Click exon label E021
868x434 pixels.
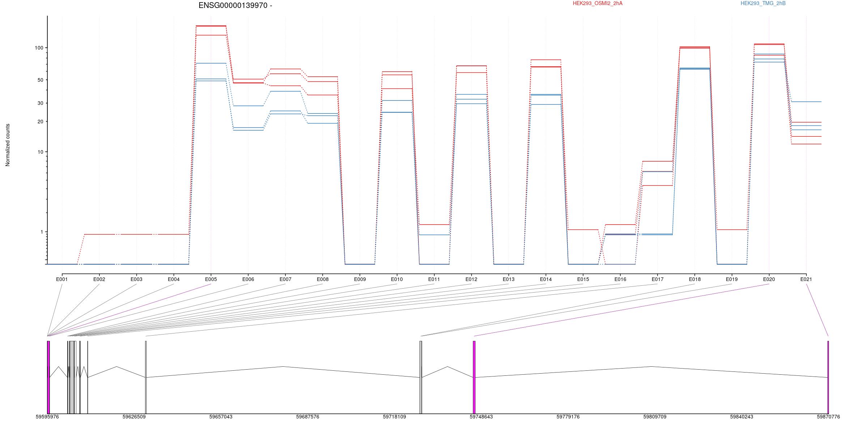(806, 279)
